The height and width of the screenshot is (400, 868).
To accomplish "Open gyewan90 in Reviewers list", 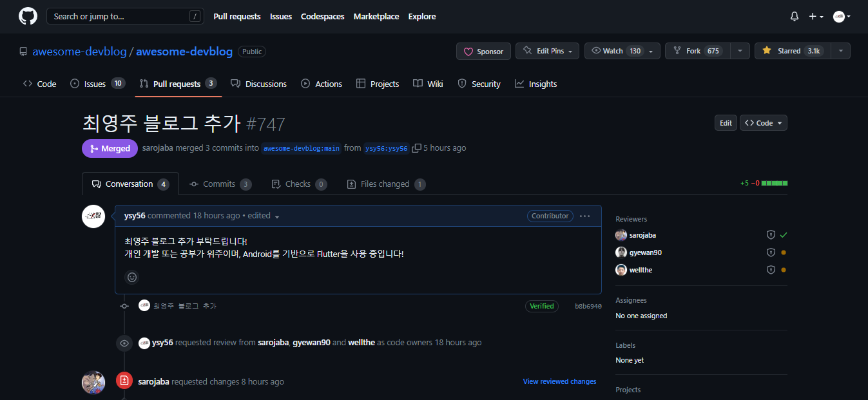I will (x=646, y=252).
